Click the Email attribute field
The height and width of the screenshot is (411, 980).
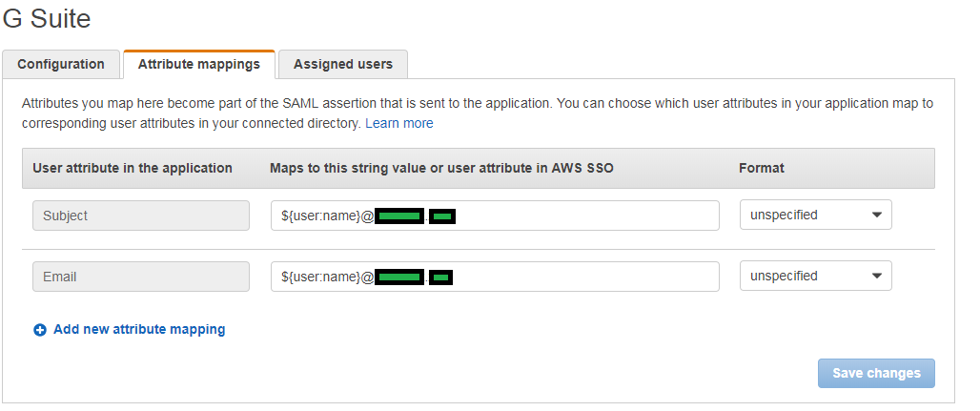tap(141, 277)
